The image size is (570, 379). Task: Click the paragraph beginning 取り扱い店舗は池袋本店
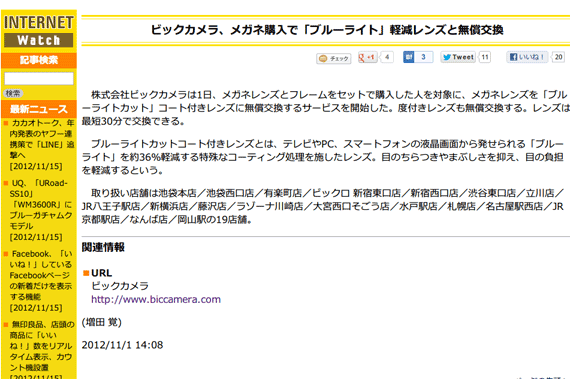pyautogui.click(x=323, y=206)
